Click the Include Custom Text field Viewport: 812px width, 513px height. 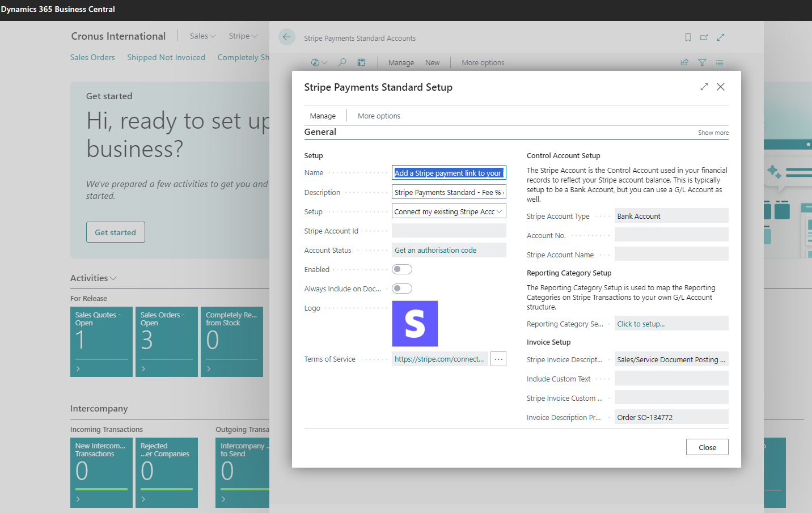(671, 379)
